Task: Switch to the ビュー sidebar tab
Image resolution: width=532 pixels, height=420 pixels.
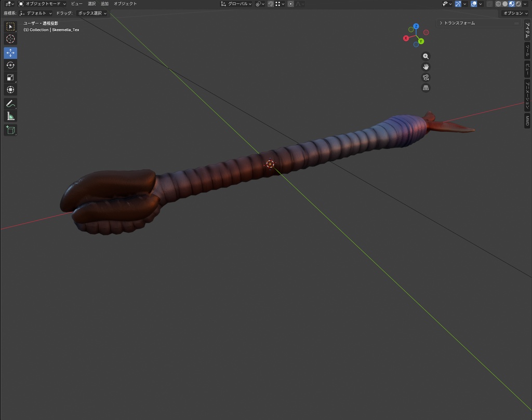Action: point(527,69)
